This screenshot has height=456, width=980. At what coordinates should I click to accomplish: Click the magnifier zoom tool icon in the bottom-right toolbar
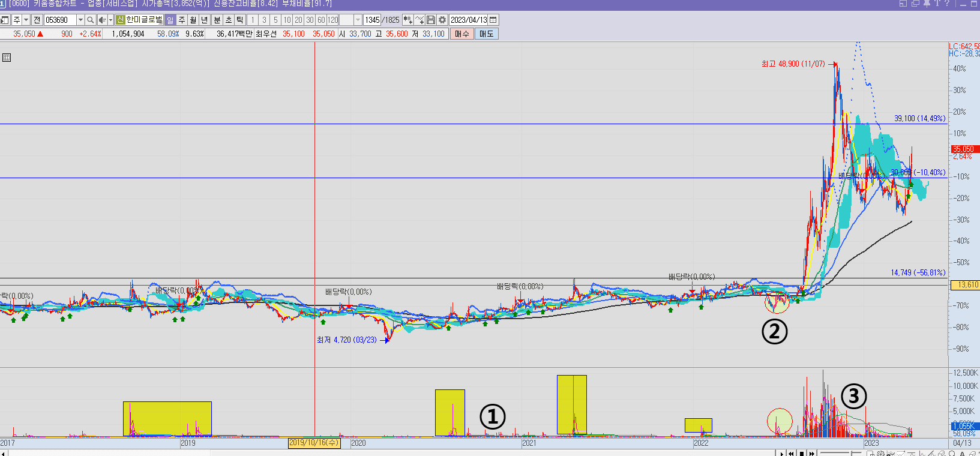click(952, 453)
